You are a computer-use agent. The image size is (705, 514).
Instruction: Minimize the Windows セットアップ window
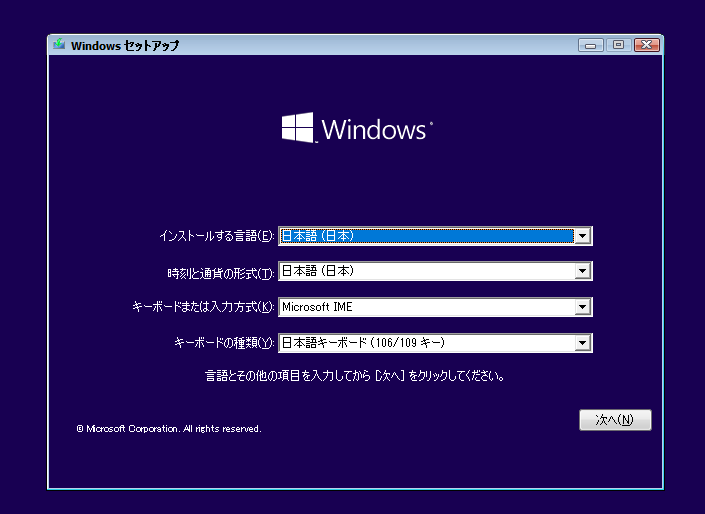click(x=591, y=45)
